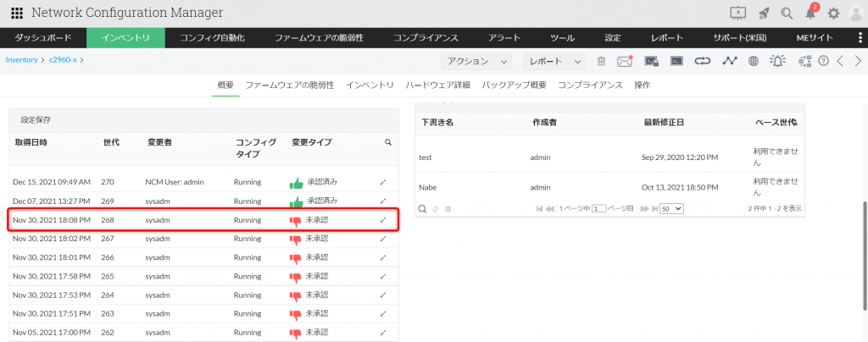868x342 pixels.
Task: Click the thumbs-down status for generation 265
Action: (x=296, y=276)
